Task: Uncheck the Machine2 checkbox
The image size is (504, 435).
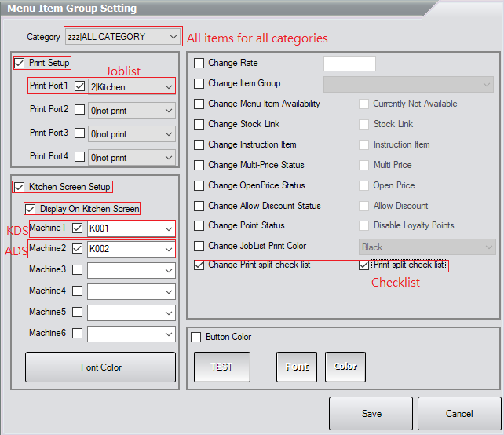Action: coord(78,249)
